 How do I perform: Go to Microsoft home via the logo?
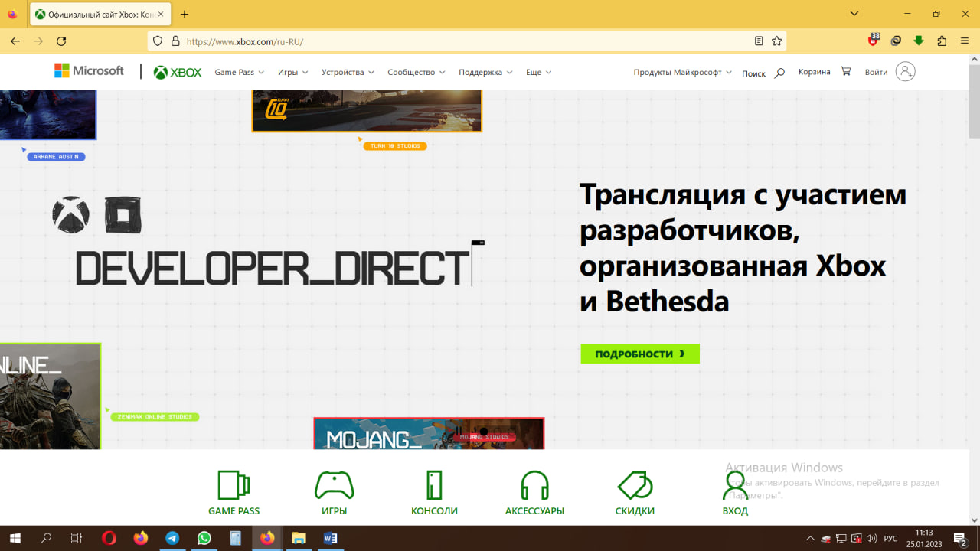click(x=89, y=71)
